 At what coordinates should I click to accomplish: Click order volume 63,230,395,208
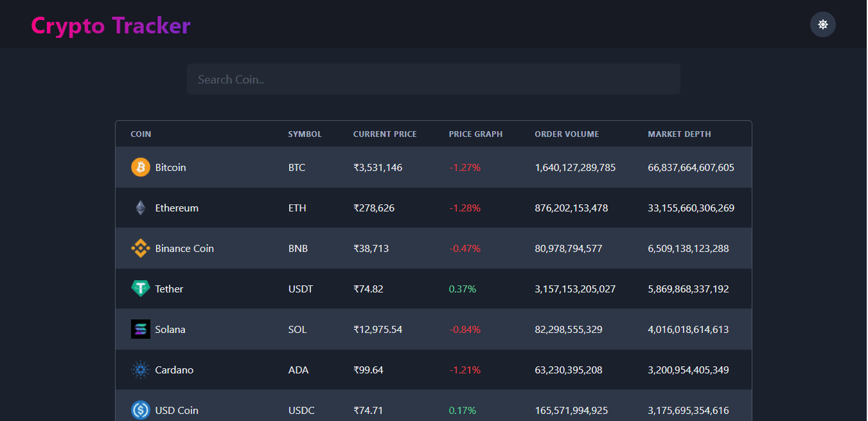click(x=569, y=370)
